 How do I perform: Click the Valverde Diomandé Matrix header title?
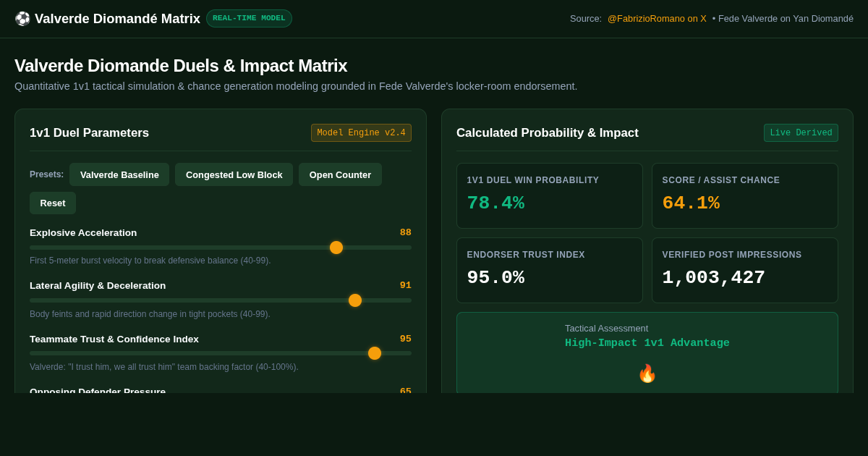pyautogui.click(x=117, y=19)
